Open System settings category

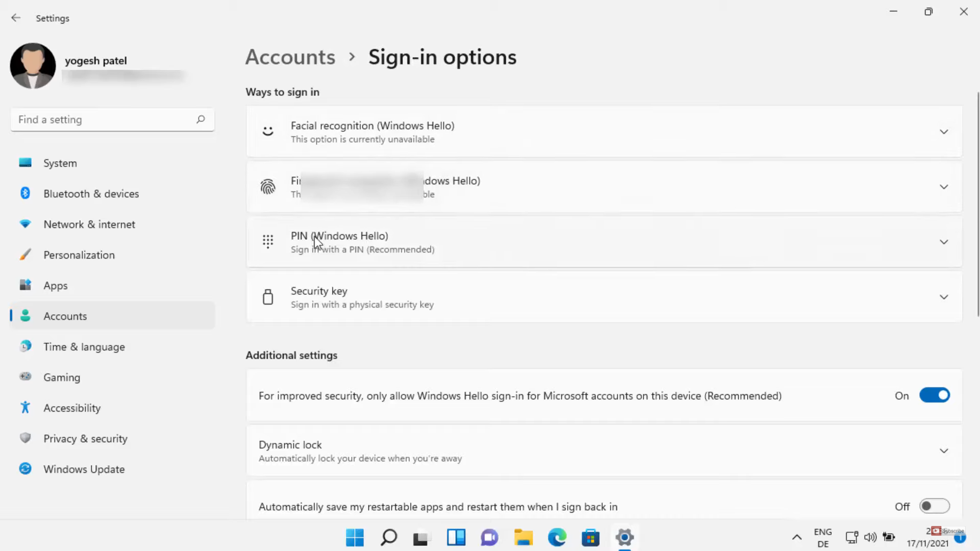(x=112, y=163)
